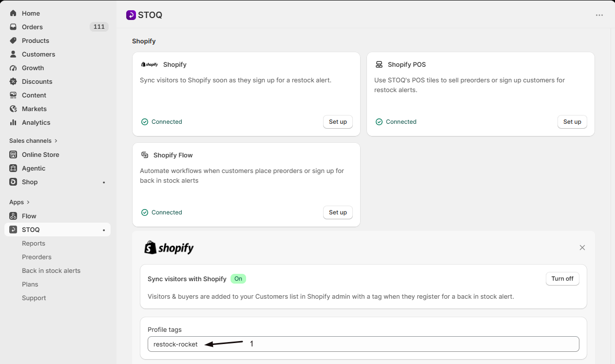Image resolution: width=615 pixels, height=364 pixels.
Task: Click the Connected checkmark on the Shopify Flow card
Action: (145, 212)
